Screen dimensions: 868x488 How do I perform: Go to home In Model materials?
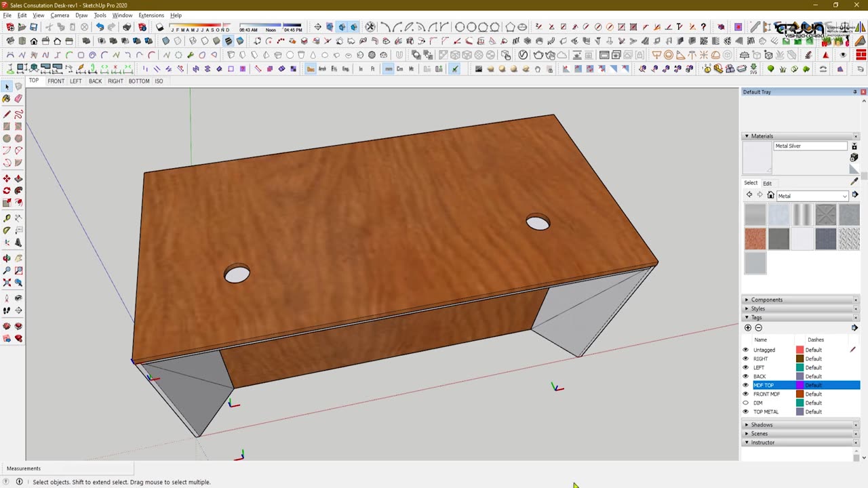tap(770, 195)
